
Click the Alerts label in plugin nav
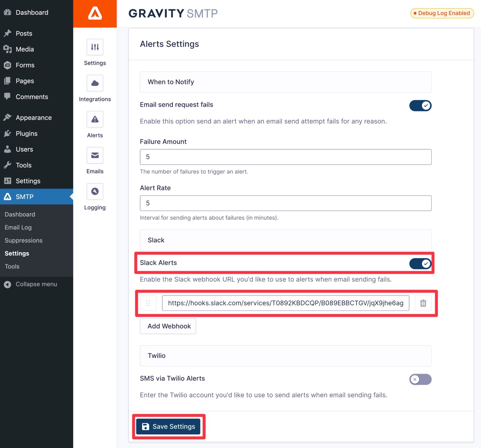(95, 135)
